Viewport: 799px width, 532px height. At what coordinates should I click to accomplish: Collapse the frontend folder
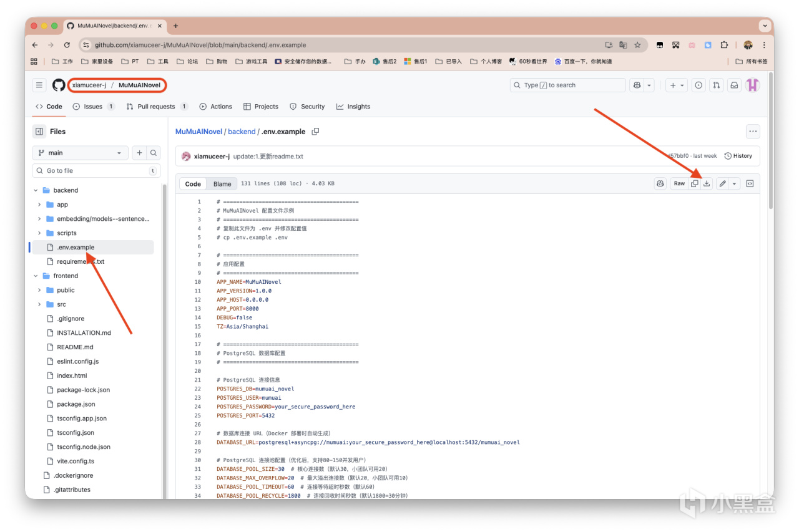36,276
